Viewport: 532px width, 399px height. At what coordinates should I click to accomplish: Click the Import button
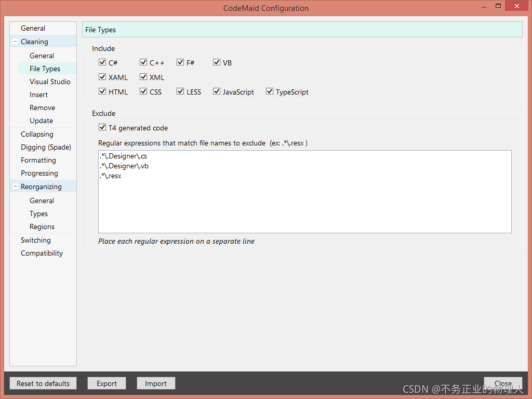(156, 383)
